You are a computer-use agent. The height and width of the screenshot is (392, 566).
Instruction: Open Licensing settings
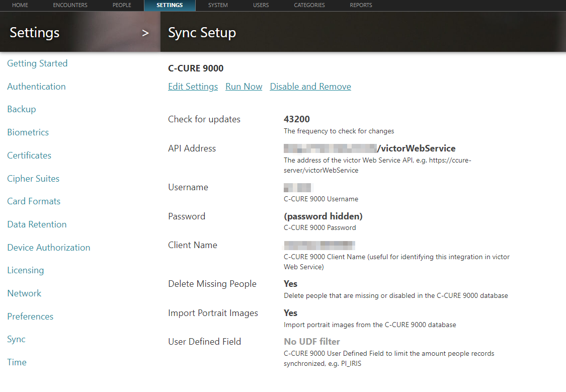click(x=25, y=270)
